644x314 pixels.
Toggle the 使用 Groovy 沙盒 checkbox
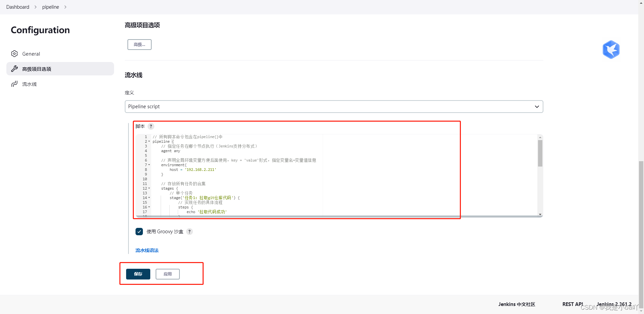139,232
